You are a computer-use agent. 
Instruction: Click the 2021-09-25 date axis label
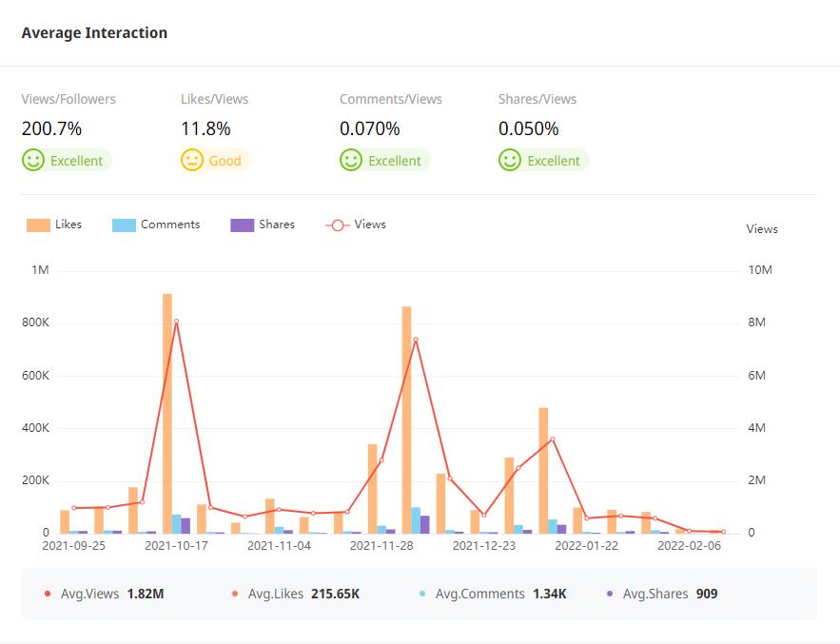(x=74, y=546)
